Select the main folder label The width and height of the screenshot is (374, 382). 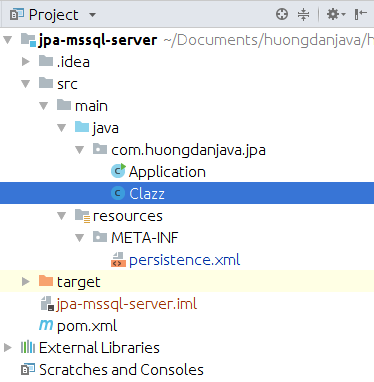91,106
